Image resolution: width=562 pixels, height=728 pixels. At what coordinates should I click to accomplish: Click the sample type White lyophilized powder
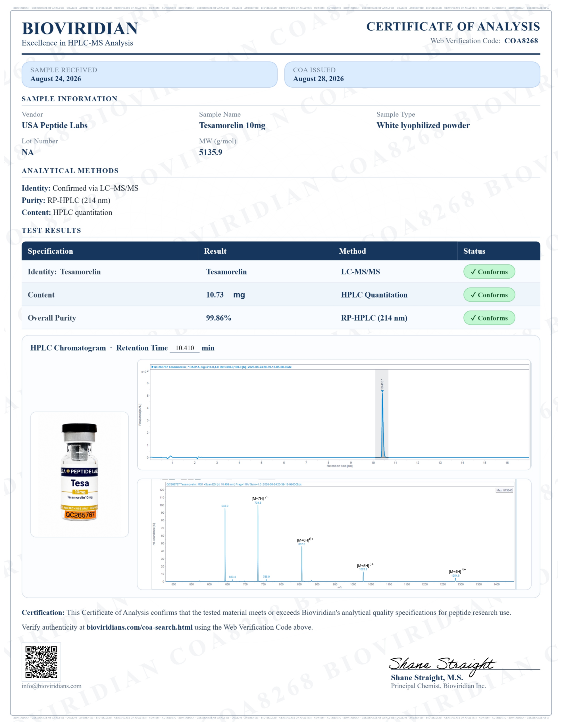point(423,125)
